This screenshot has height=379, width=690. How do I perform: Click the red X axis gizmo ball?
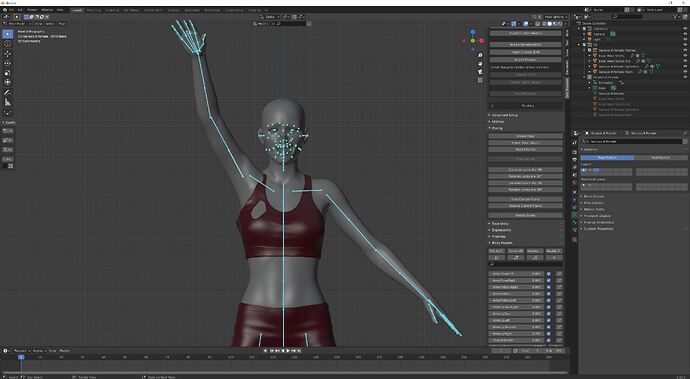pyautogui.click(x=481, y=40)
